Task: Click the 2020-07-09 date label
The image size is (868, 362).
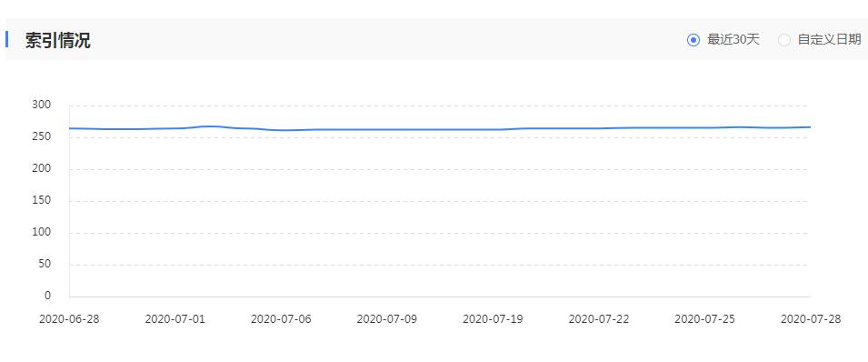Action: tap(387, 320)
